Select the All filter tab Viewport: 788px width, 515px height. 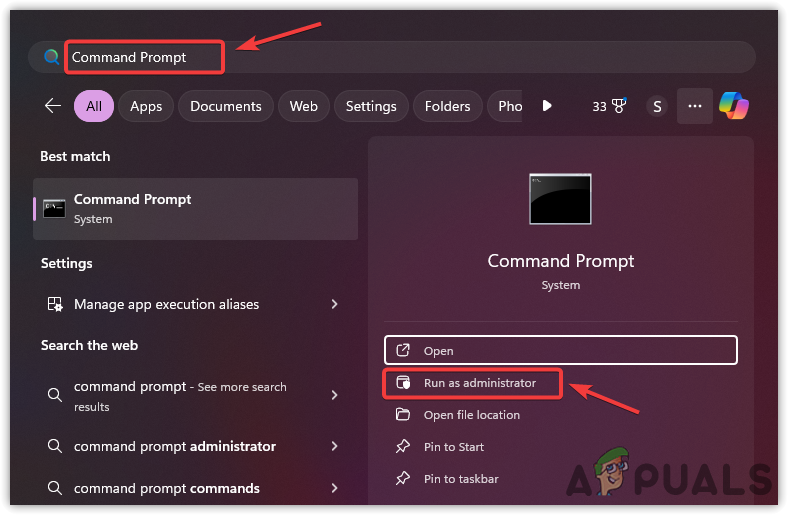[94, 106]
